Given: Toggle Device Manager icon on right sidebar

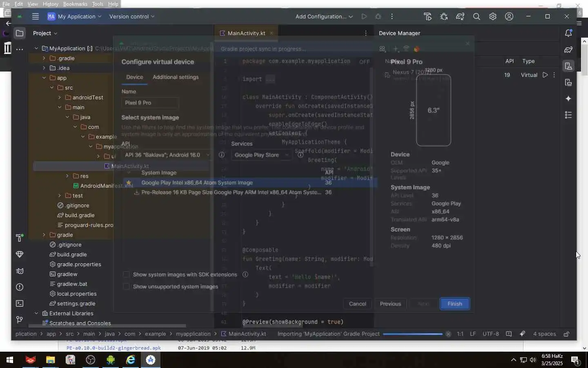Looking at the screenshot, I should (568, 66).
